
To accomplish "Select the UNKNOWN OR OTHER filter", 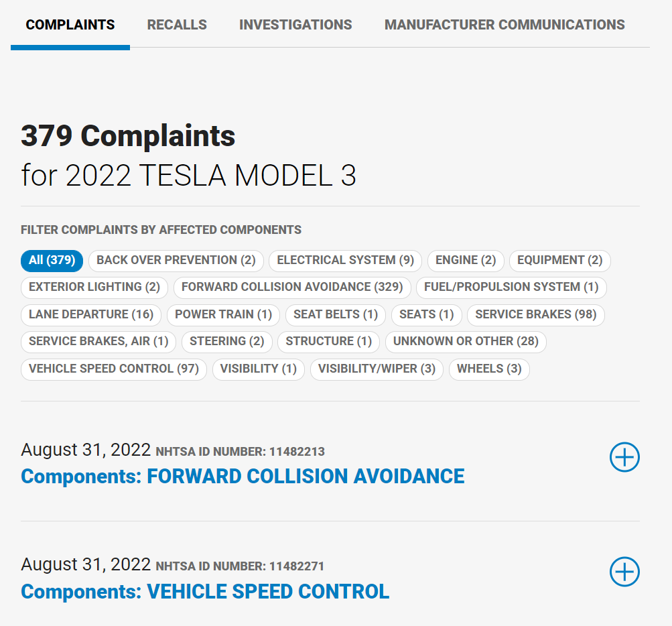I will 465,341.
